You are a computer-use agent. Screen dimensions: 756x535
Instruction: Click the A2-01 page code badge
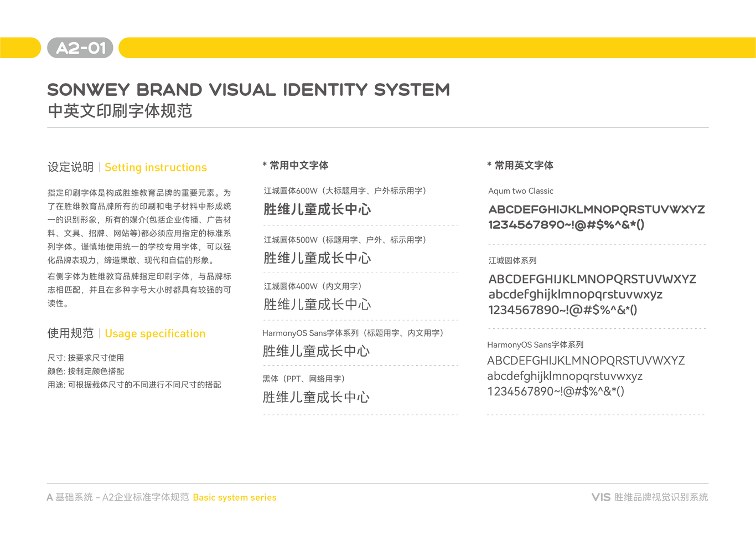[x=80, y=48]
